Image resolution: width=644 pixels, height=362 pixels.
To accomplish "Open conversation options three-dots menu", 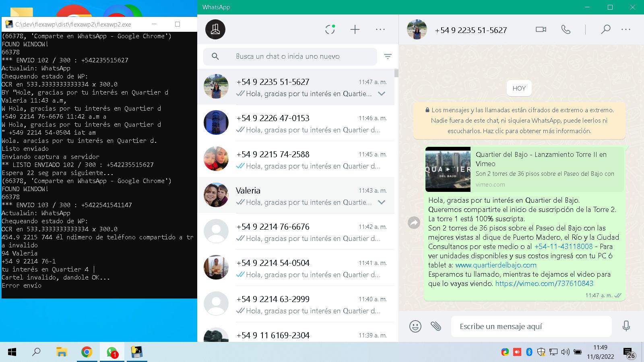I will [x=626, y=29].
